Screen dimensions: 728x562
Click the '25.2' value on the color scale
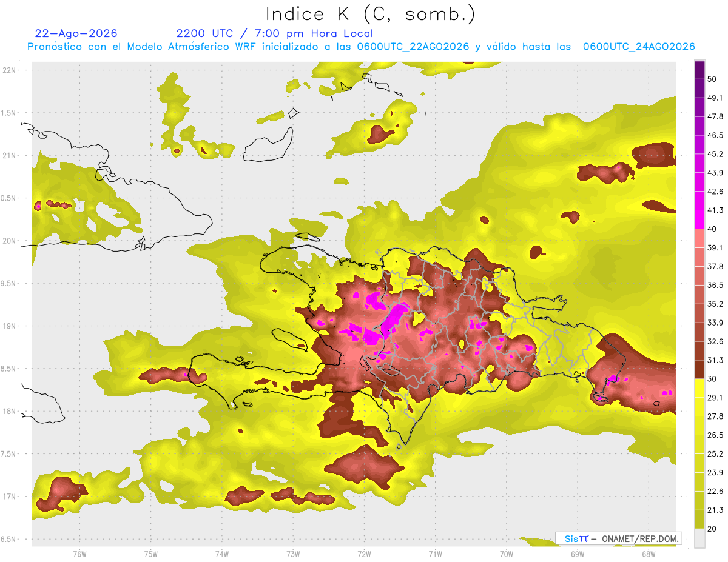715,454
